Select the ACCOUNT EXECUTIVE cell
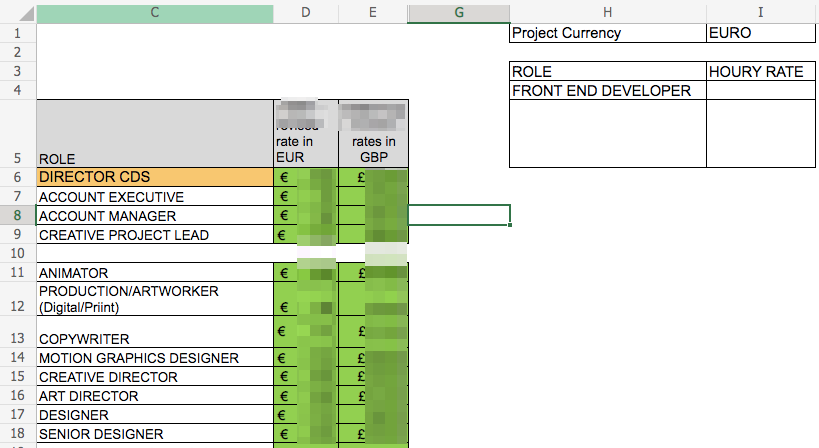 [x=155, y=196]
